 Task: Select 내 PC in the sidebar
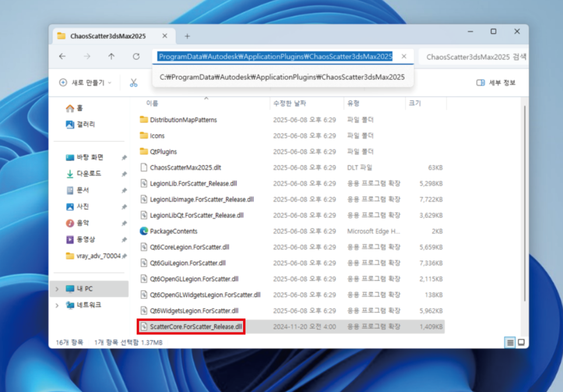89,289
